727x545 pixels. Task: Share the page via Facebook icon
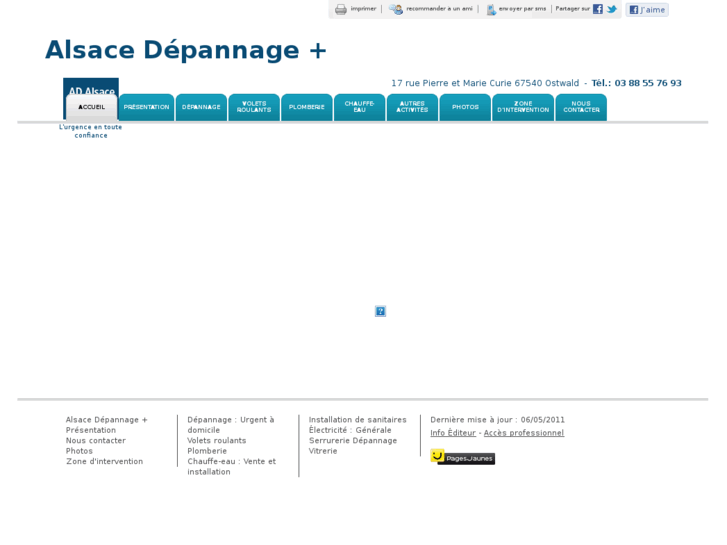(x=598, y=9)
